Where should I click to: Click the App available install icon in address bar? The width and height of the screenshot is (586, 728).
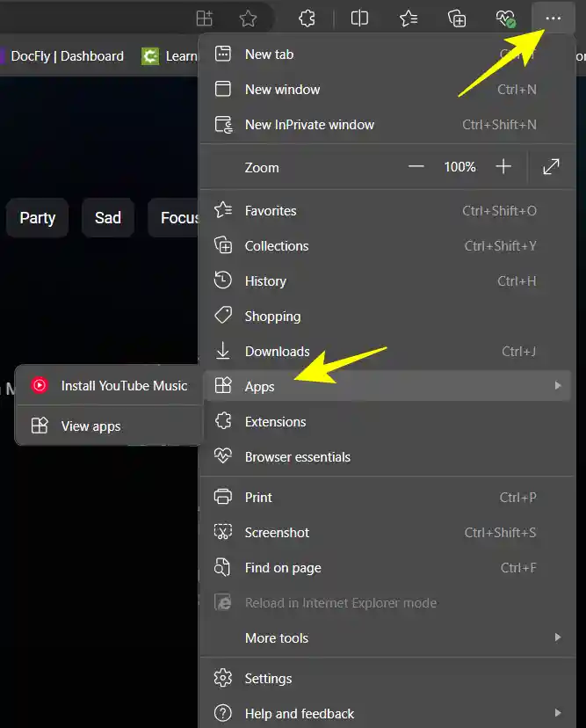204,18
